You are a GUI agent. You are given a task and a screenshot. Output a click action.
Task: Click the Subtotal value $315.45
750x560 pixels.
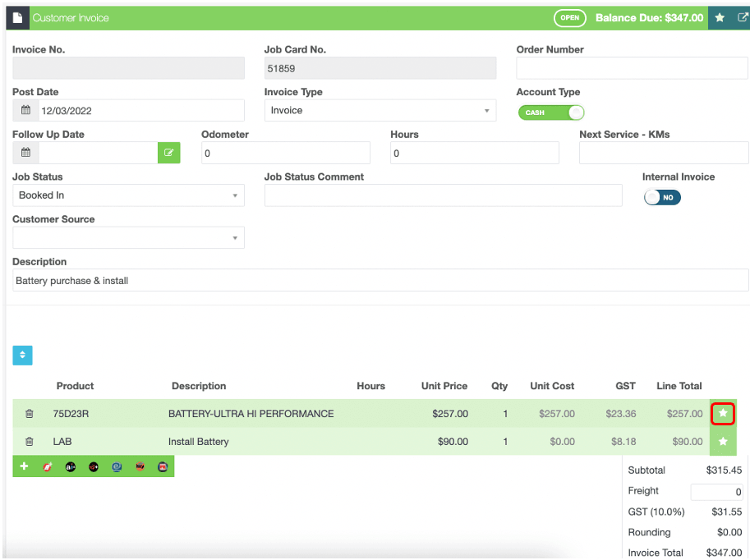click(725, 470)
